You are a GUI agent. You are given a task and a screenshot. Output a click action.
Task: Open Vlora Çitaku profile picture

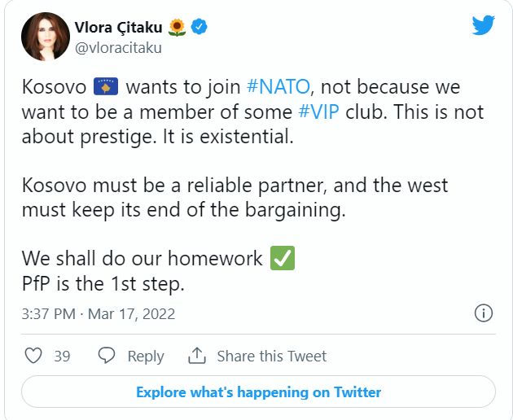[45, 37]
